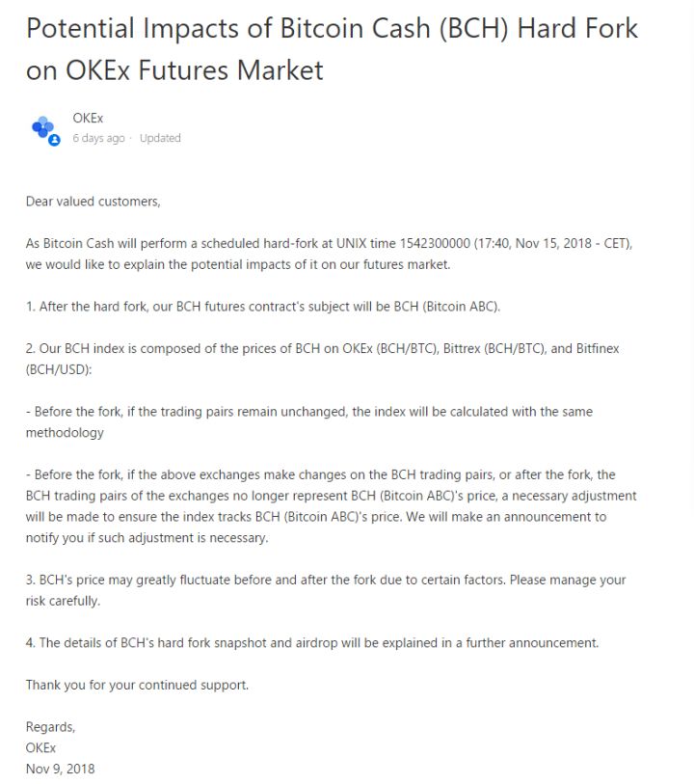694x784 pixels.
Task: Click the "Updated" label beside timestamp
Action: [x=160, y=138]
